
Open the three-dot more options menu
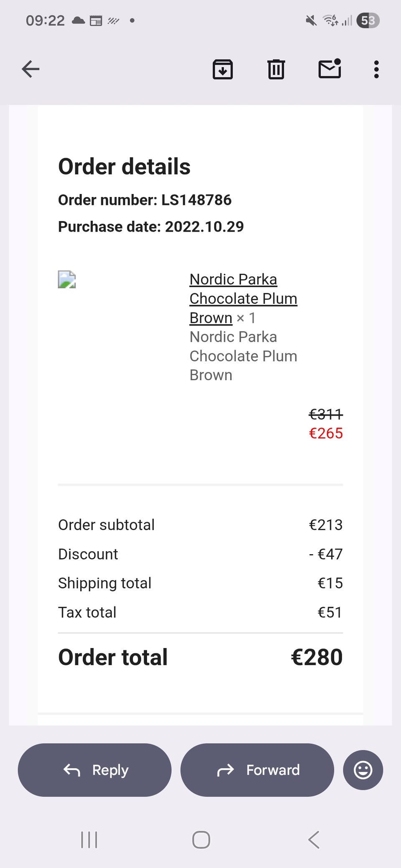[376, 69]
